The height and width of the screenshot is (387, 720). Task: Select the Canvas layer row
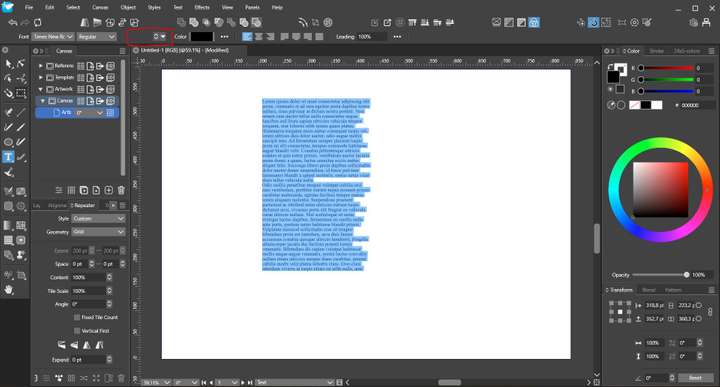77,101
